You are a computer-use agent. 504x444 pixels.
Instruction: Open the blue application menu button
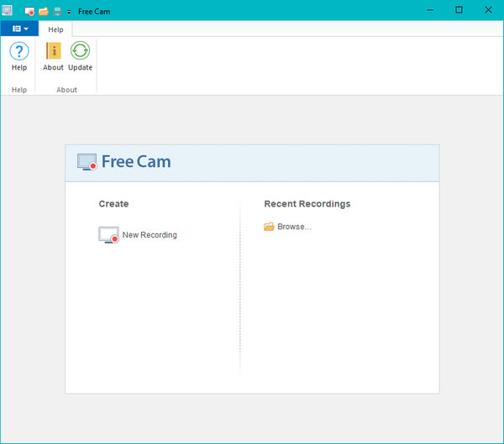pos(20,29)
